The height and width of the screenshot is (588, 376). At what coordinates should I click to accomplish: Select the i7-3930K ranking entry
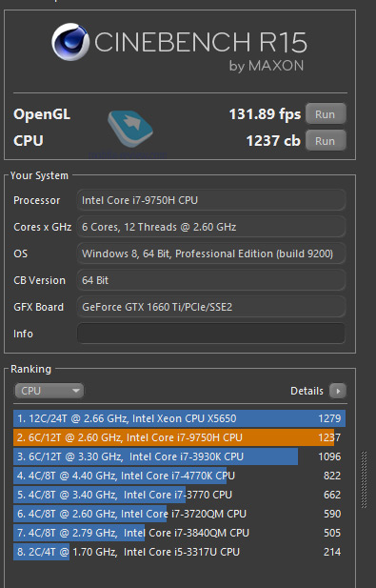[179, 456]
